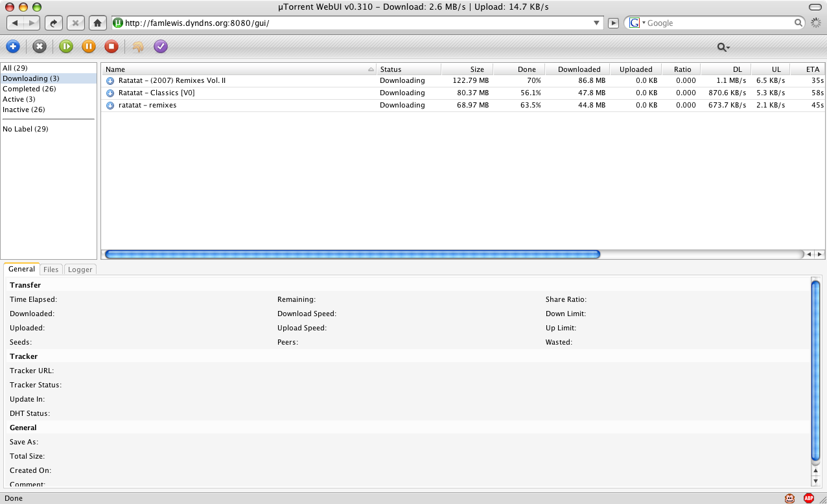Click the orange Pause torrent icon
827x504 pixels.
click(89, 47)
